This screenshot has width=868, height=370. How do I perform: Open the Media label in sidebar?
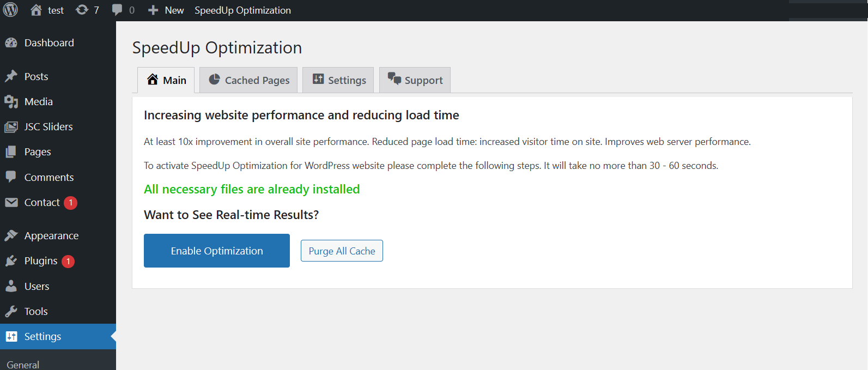click(x=39, y=102)
